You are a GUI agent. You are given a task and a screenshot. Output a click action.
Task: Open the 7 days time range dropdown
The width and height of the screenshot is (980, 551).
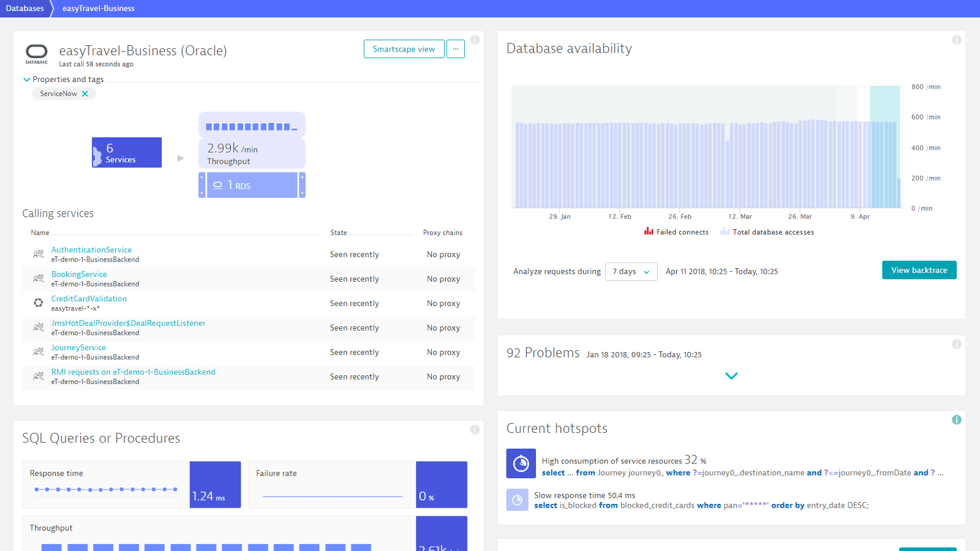[631, 271]
